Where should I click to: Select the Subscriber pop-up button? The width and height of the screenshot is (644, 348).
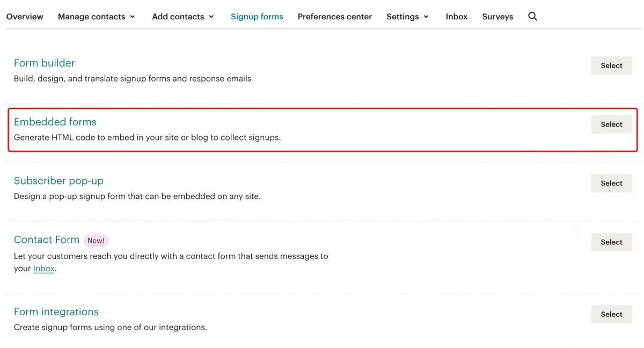pos(611,183)
